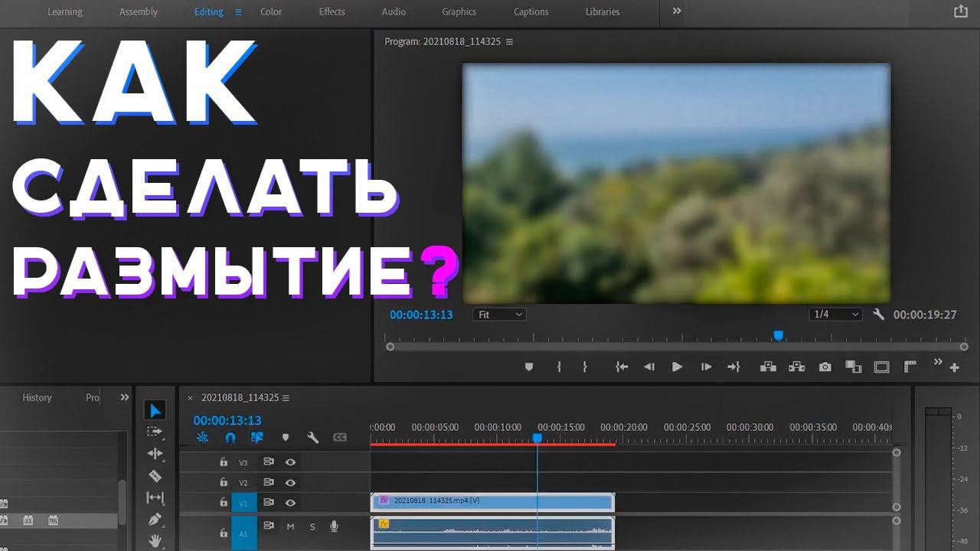
Task: Toggle Linked Selection in timeline
Action: pyautogui.click(x=257, y=438)
